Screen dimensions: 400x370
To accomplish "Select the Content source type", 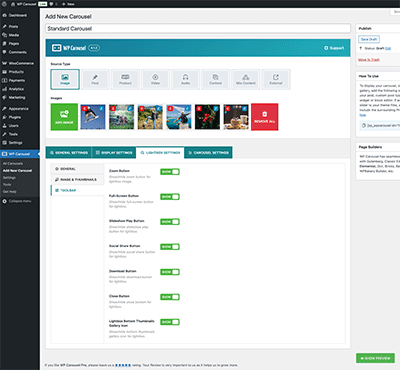I will click(215, 79).
